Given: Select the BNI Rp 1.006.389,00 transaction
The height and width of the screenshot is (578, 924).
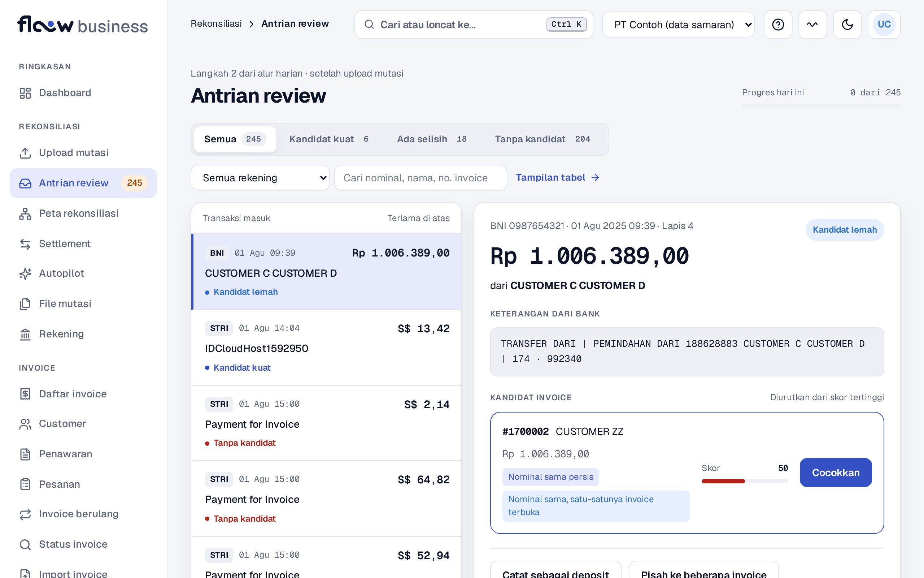Looking at the screenshot, I should coord(326,272).
